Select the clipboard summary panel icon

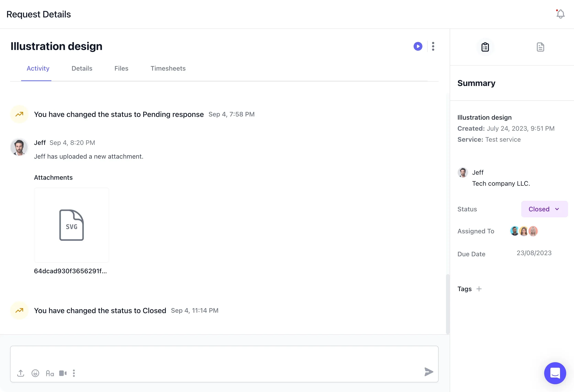pyautogui.click(x=485, y=47)
